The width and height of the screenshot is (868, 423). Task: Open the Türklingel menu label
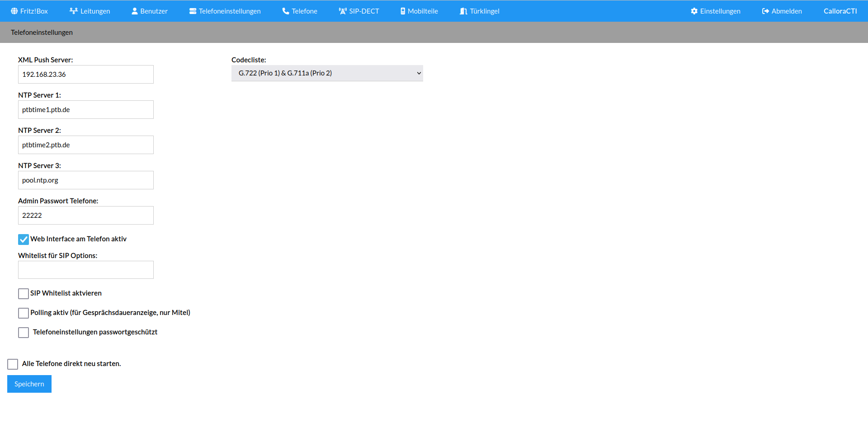(485, 11)
